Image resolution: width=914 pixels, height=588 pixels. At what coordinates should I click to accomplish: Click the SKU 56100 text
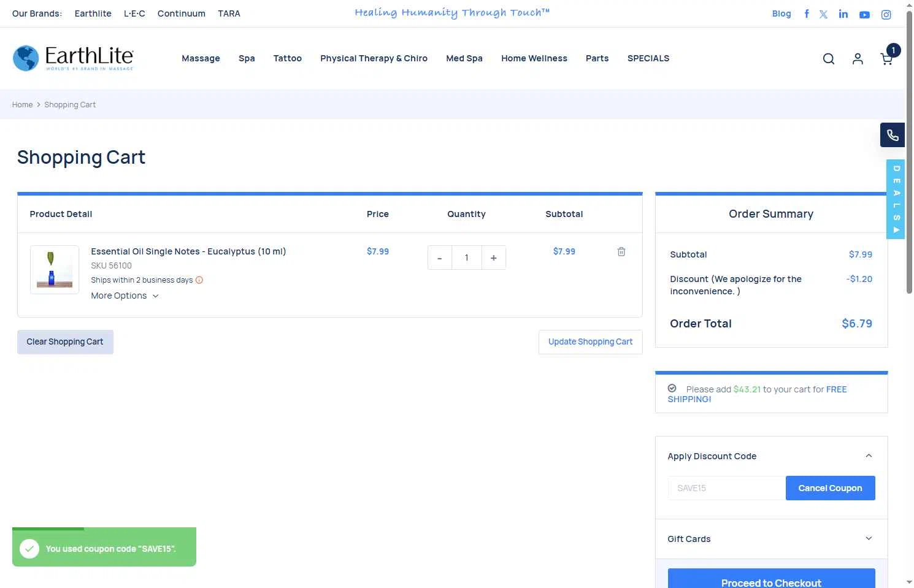click(112, 265)
